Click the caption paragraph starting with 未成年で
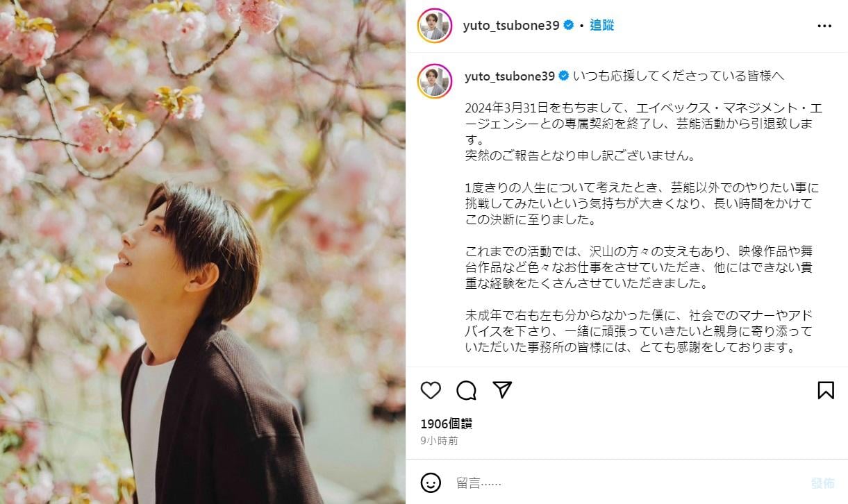 coord(638,331)
